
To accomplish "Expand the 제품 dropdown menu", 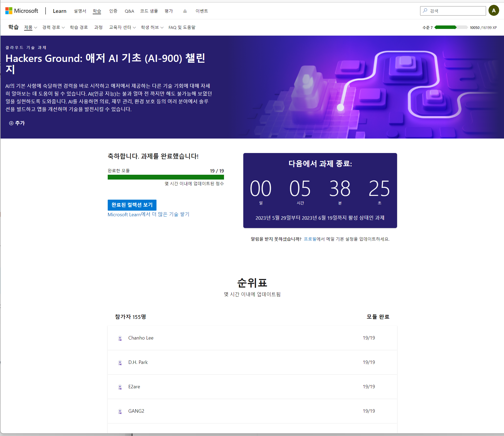I will (31, 27).
